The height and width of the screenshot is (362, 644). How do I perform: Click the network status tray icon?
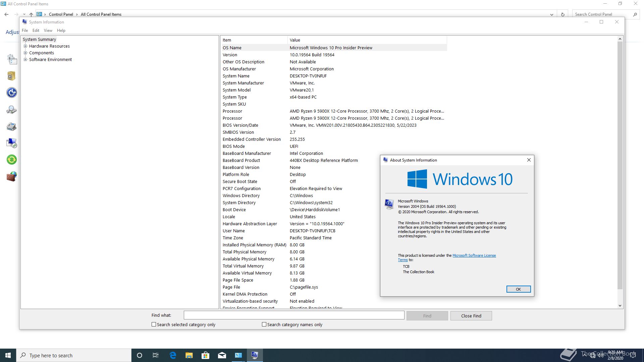pos(593,355)
